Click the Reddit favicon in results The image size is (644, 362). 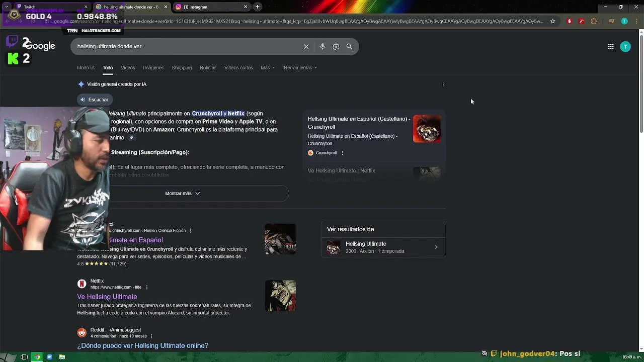pyautogui.click(x=82, y=333)
